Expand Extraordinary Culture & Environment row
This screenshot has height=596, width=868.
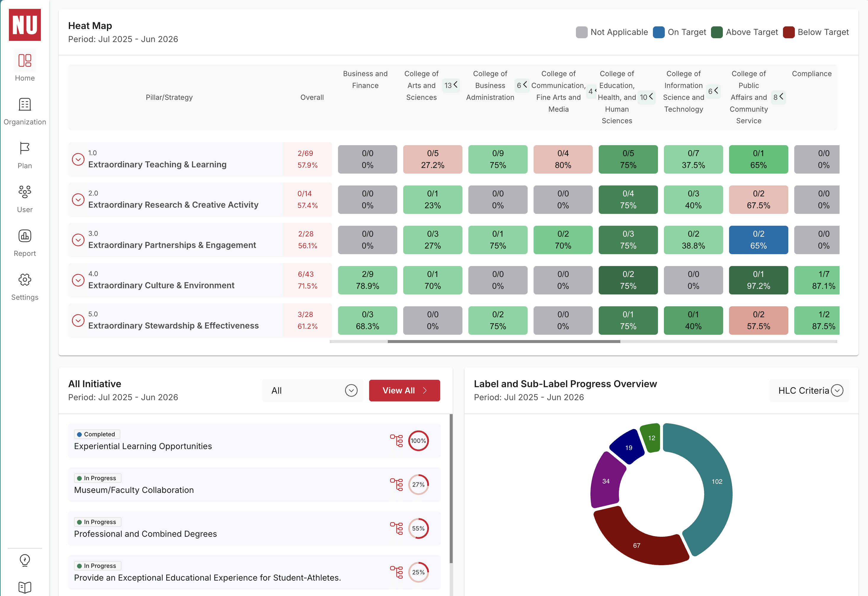pos(78,280)
